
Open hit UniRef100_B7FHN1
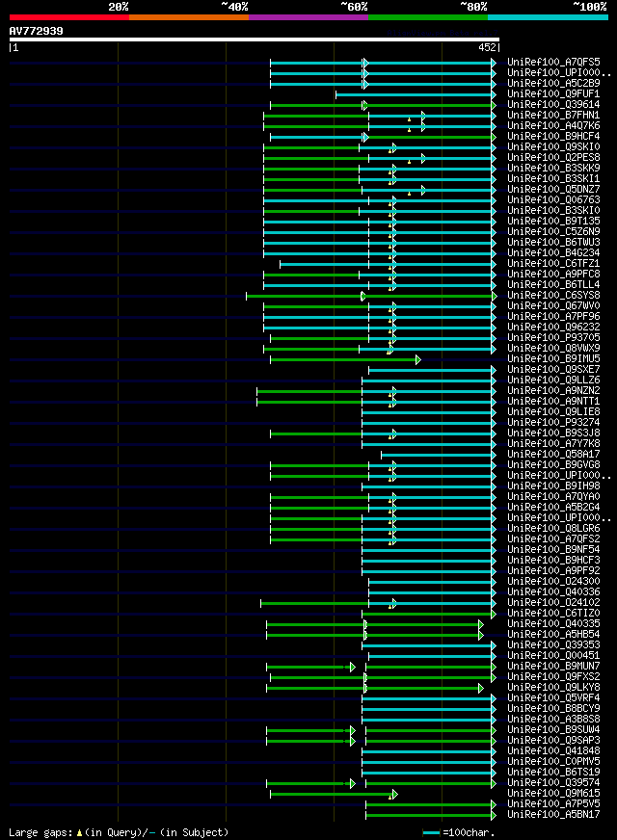[553, 116]
